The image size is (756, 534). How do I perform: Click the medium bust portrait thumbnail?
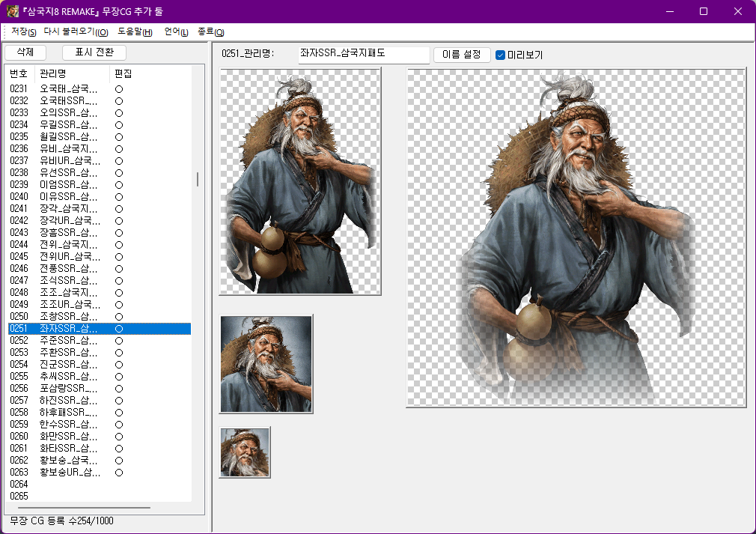266,364
